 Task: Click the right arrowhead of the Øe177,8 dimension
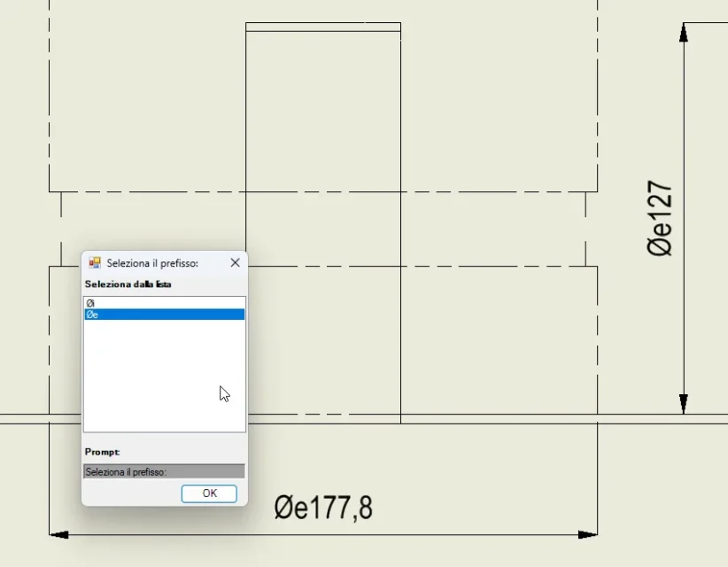(587, 534)
